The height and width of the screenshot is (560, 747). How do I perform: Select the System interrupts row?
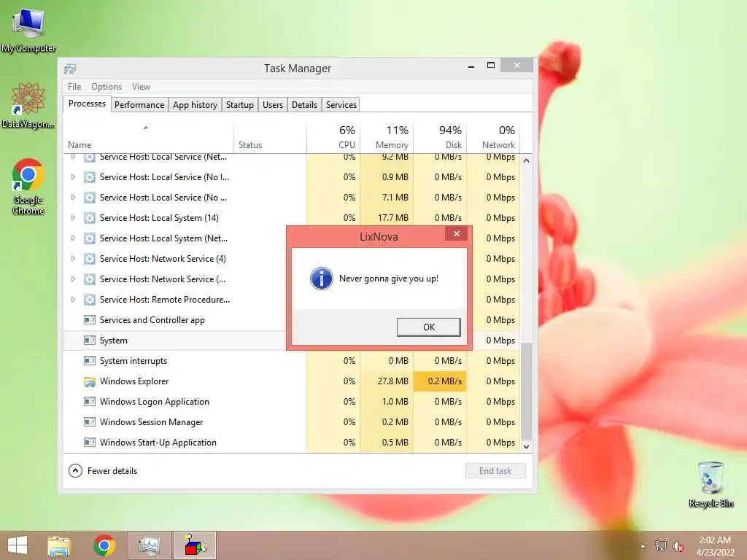coord(291,361)
